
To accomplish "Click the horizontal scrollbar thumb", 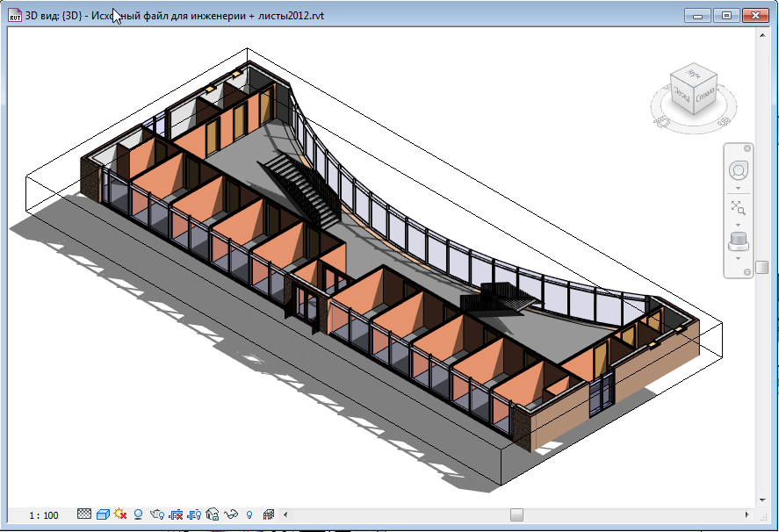I will (516, 514).
